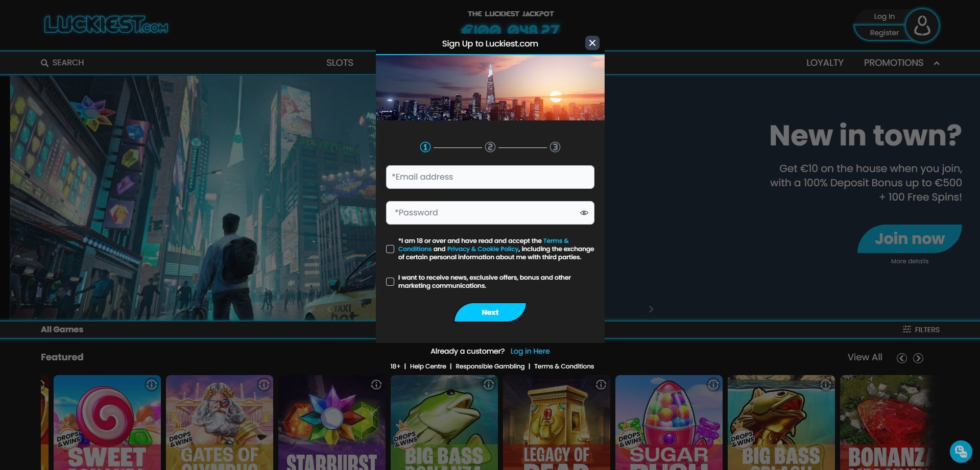Open Help Centre footer link
Image resolution: width=980 pixels, height=470 pixels.
coord(427,366)
